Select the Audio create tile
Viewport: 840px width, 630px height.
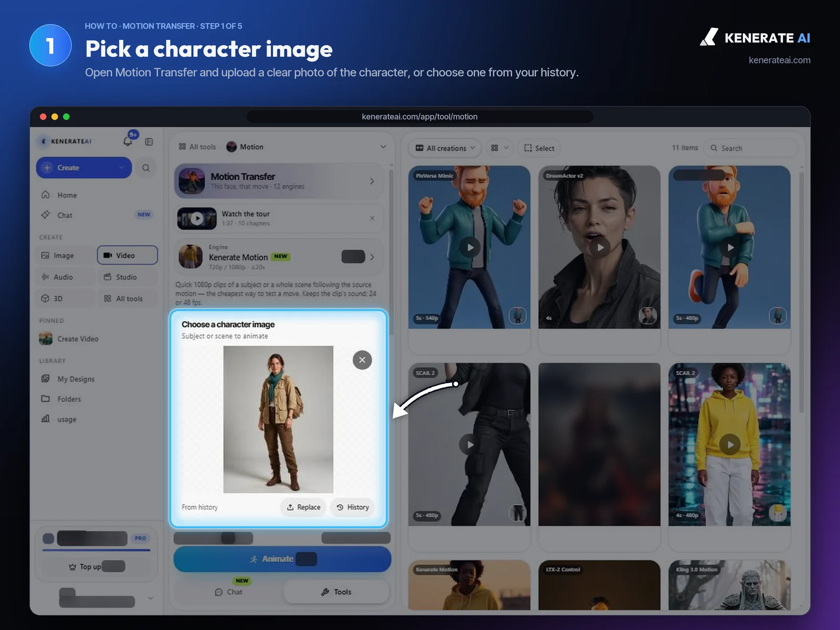pos(65,277)
